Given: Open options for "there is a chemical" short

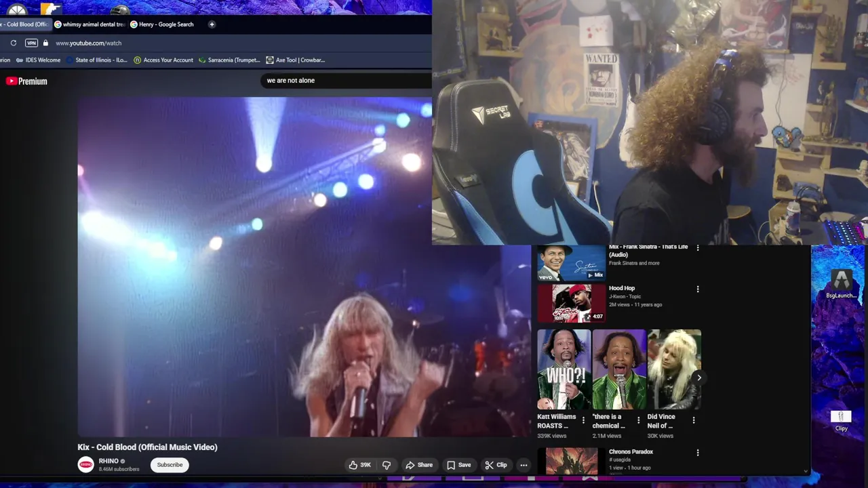Looking at the screenshot, I should pyautogui.click(x=638, y=420).
